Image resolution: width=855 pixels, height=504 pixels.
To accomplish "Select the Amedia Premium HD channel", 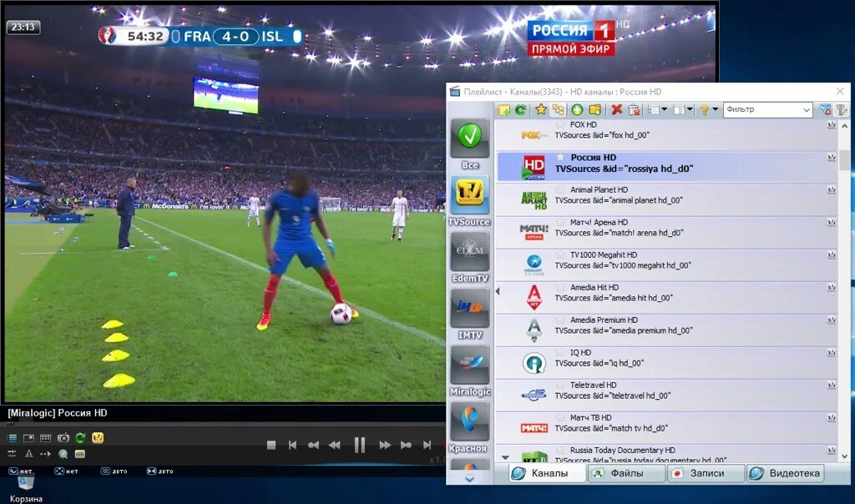I will click(x=666, y=330).
